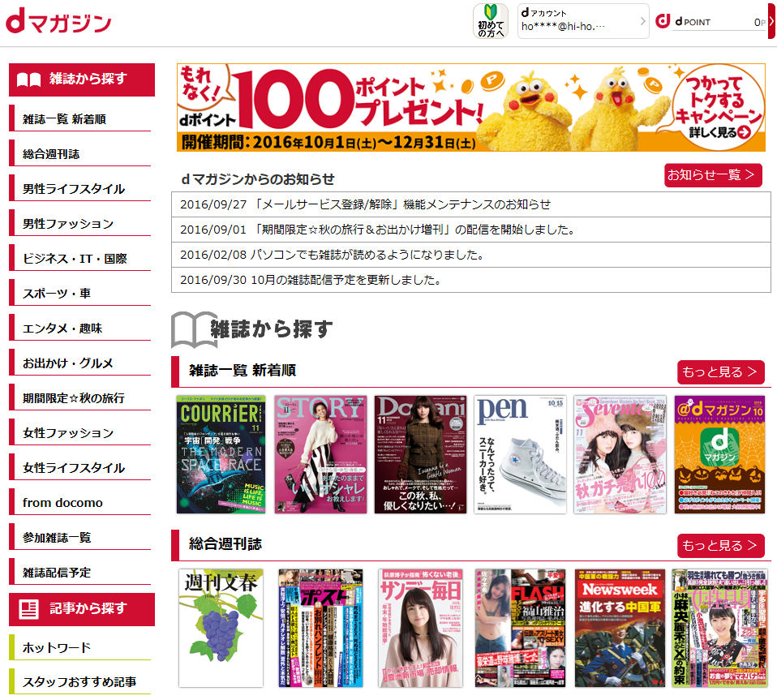Select エンタメ・趣味 category

click(x=79, y=328)
